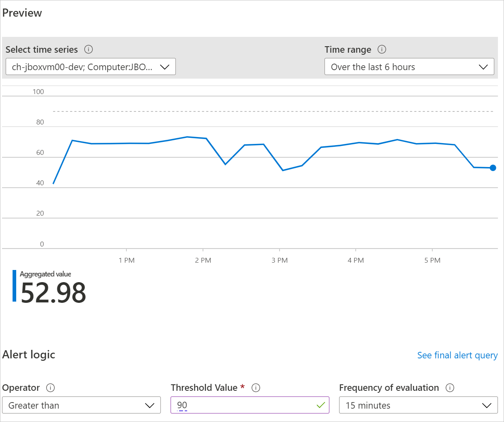504x422 pixels.
Task: Click green checkmark in Threshold Value field
Action: [321, 405]
